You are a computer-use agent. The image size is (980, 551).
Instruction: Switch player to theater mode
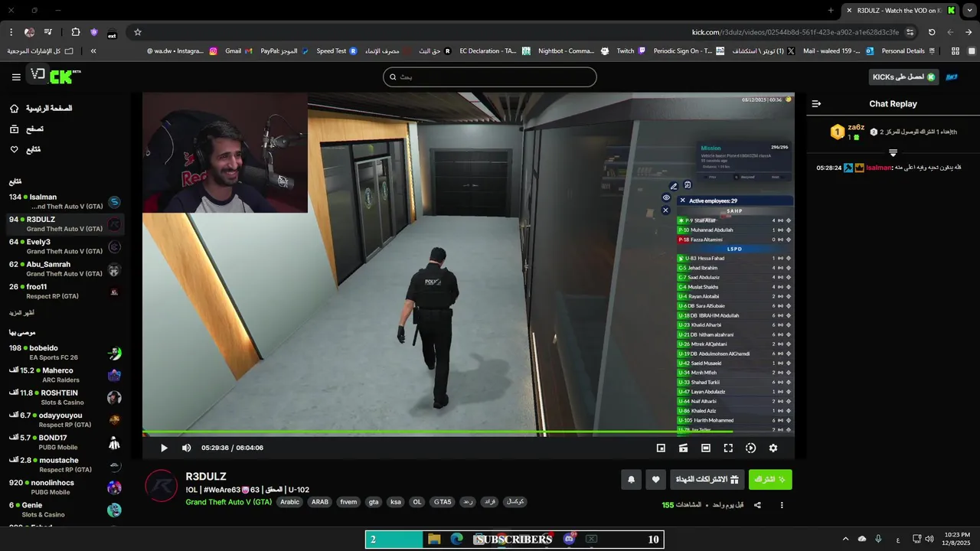[706, 448]
